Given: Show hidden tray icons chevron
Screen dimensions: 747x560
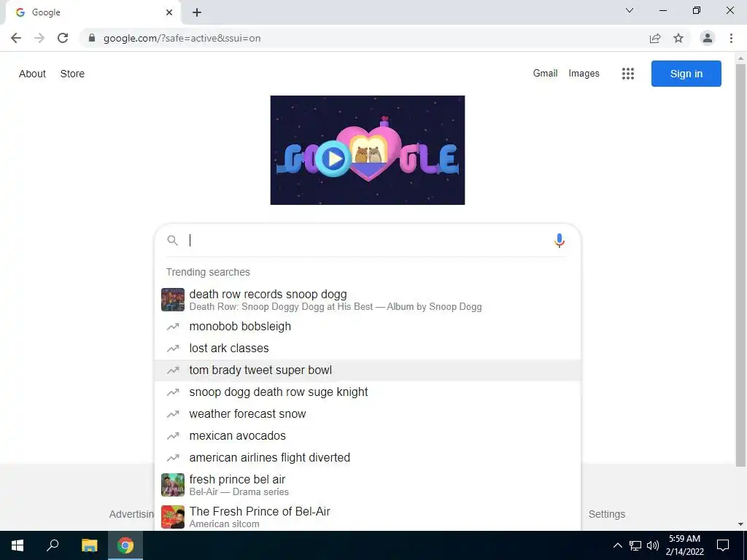Looking at the screenshot, I should [x=617, y=545].
